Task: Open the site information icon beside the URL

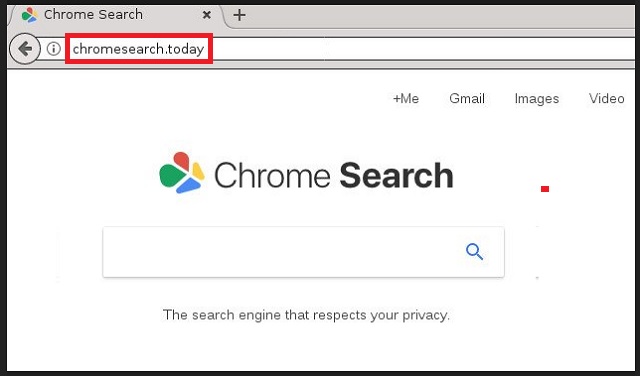Action: click(53, 49)
